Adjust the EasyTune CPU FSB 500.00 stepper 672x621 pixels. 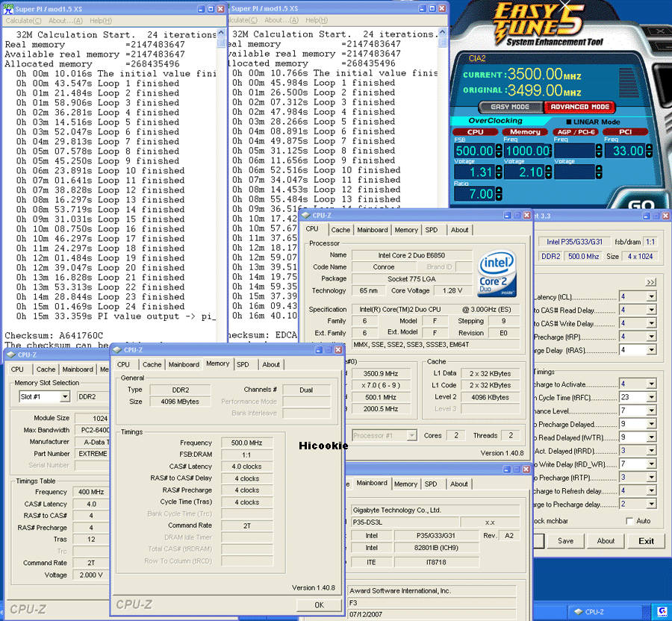pos(499,151)
